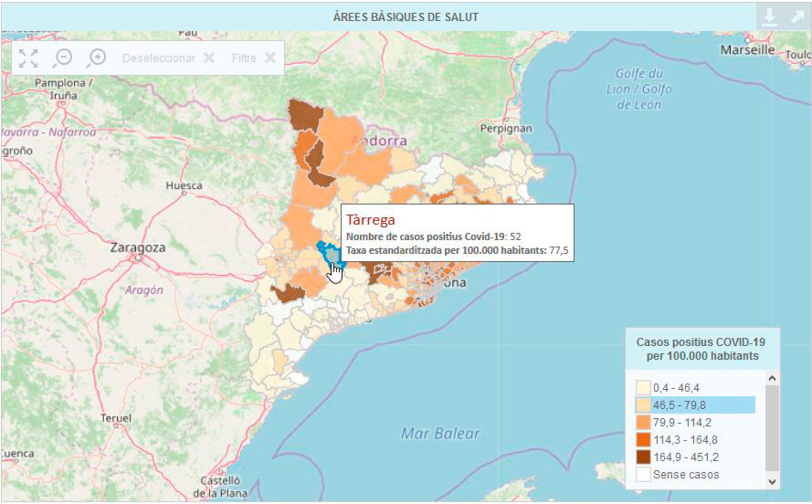Click the fit-to-extent zoom icon
This screenshot has width=812, height=504.
coord(28,58)
